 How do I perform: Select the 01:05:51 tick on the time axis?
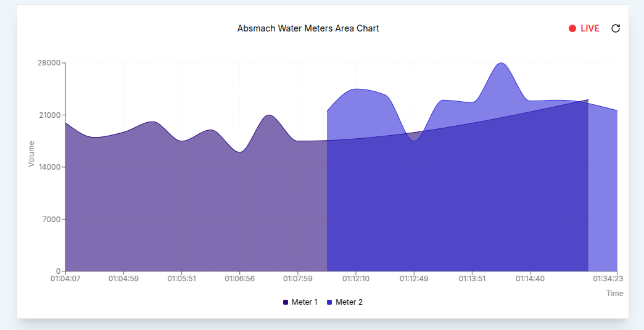pos(182,279)
